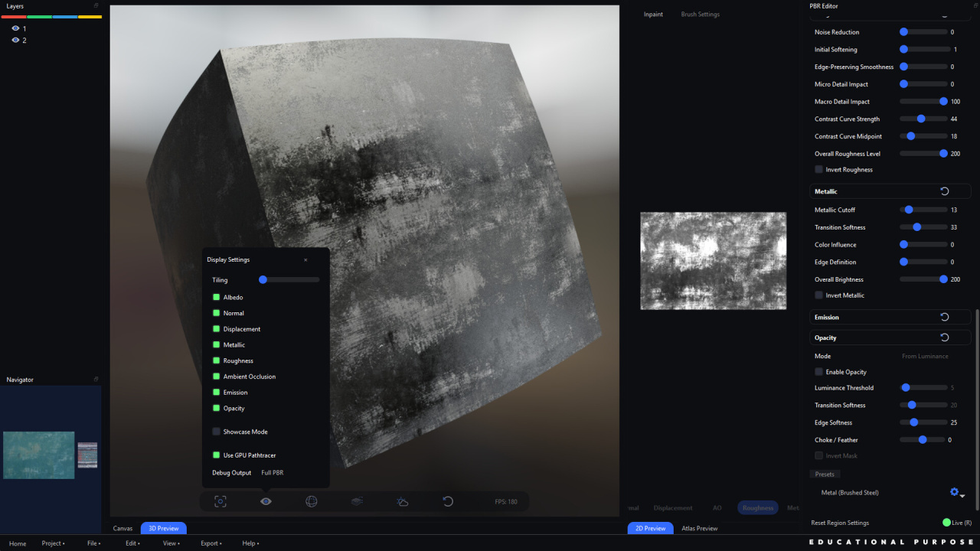
Task: Click the reset view icon in viewport toolbar
Action: pyautogui.click(x=448, y=502)
